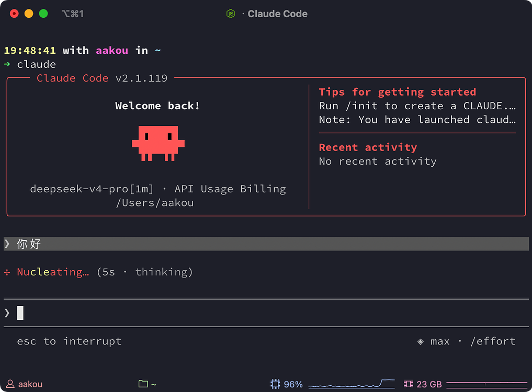Click the 'Nucleating…' status text

(53, 272)
